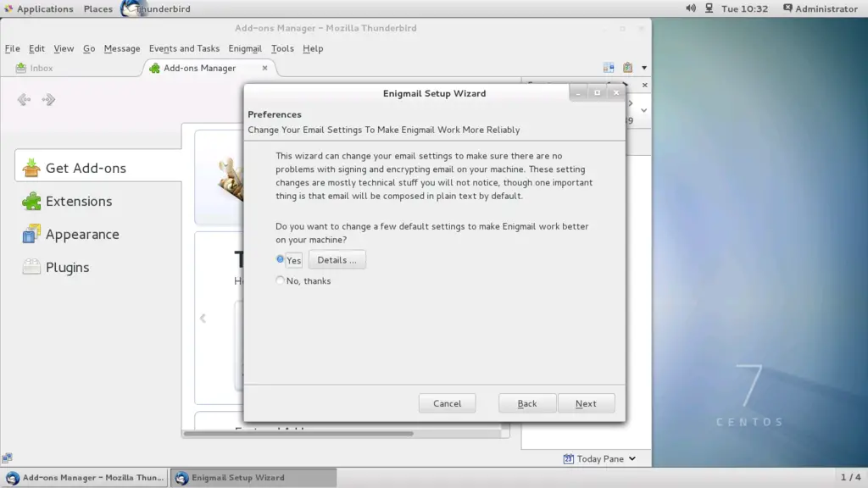The width and height of the screenshot is (868, 488).
Task: Open the tab list dropdown arrow
Action: [644, 68]
